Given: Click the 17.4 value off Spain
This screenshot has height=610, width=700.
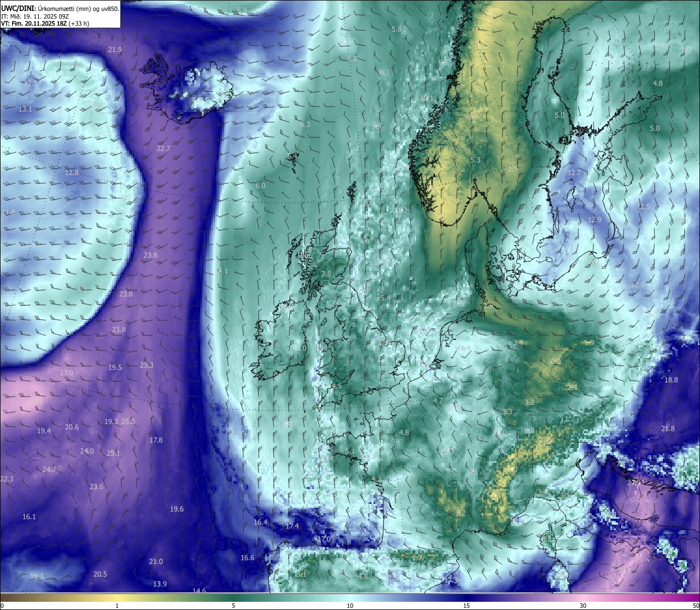Looking at the screenshot, I should [x=292, y=526].
